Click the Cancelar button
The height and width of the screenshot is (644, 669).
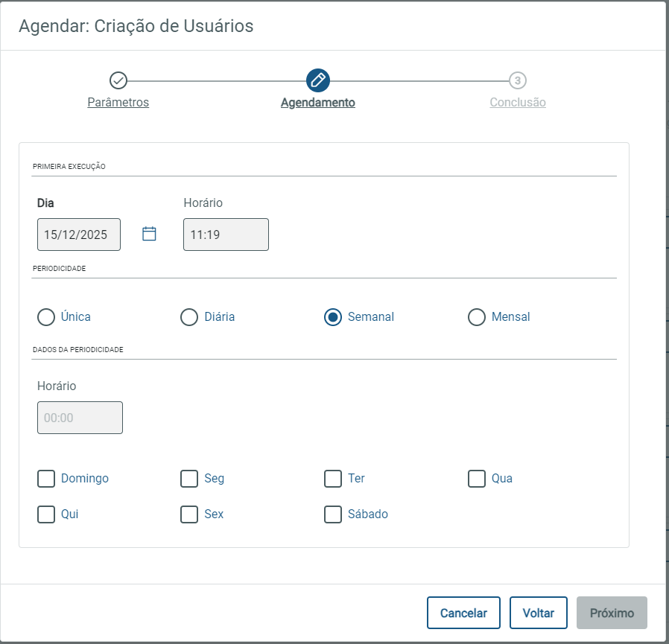[463, 613]
